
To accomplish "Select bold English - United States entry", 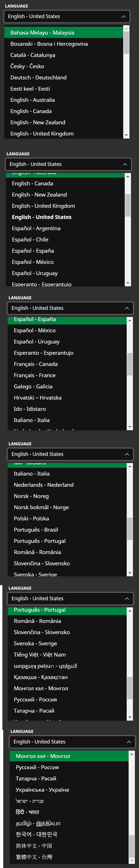I will (65, 217).
